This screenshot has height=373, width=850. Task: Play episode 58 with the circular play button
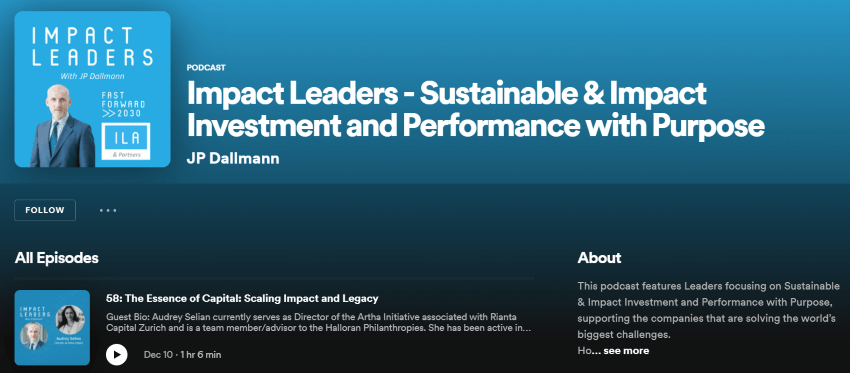pyautogui.click(x=117, y=355)
